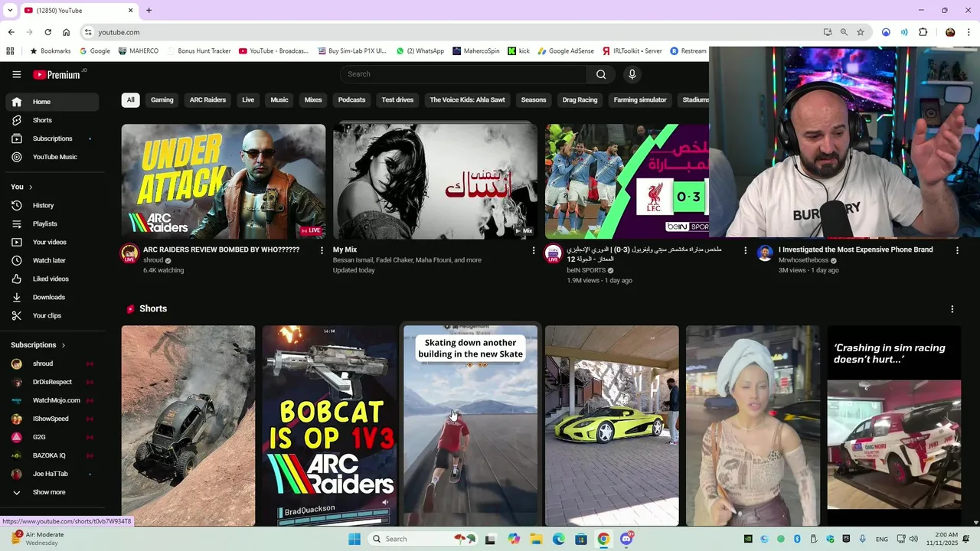Open more options for beIN SPORTS video
The height and width of the screenshot is (551, 980).
point(745,250)
